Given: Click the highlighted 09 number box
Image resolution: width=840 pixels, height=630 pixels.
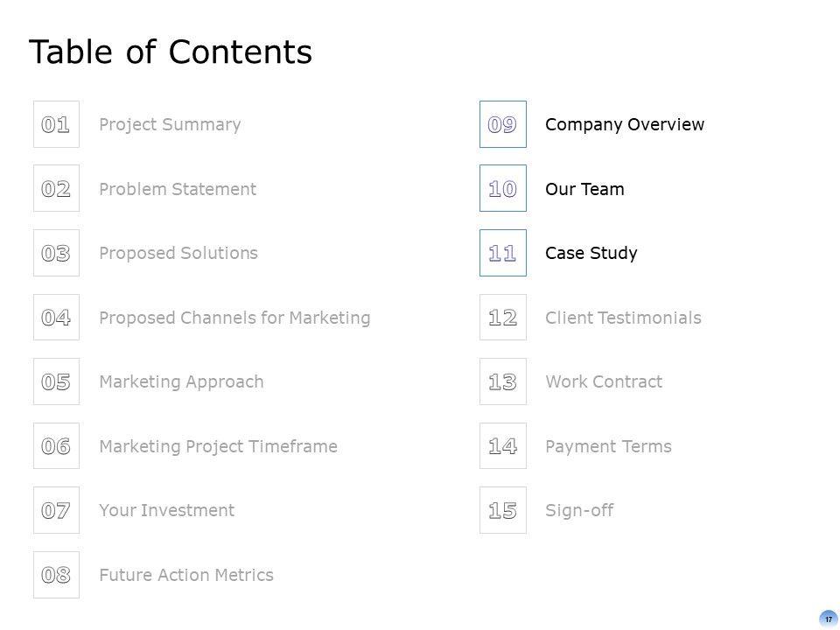Looking at the screenshot, I should [x=502, y=124].
